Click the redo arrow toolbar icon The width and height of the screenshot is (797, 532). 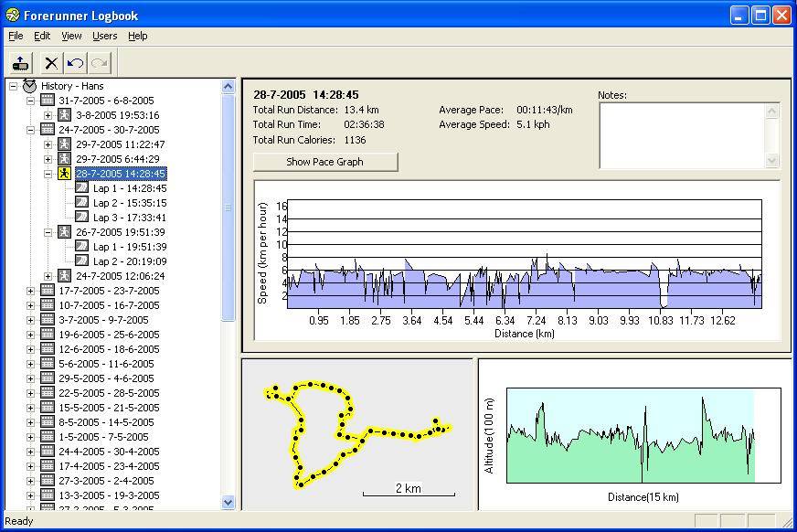(100, 63)
